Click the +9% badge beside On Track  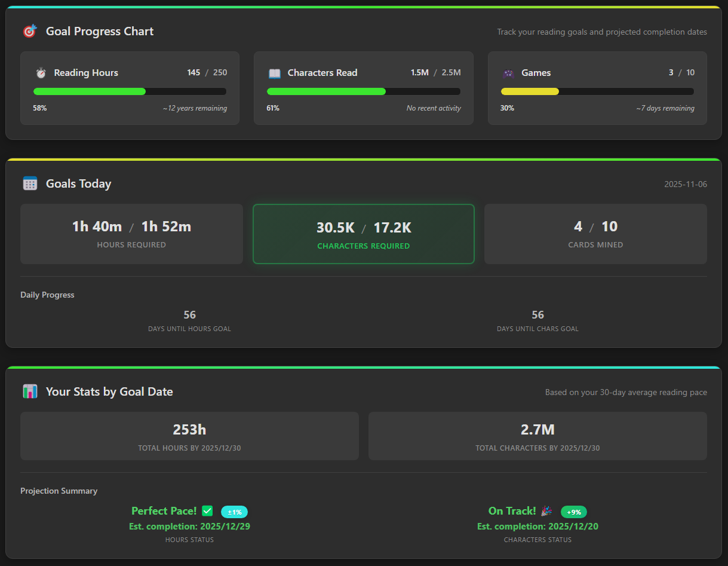[573, 512]
